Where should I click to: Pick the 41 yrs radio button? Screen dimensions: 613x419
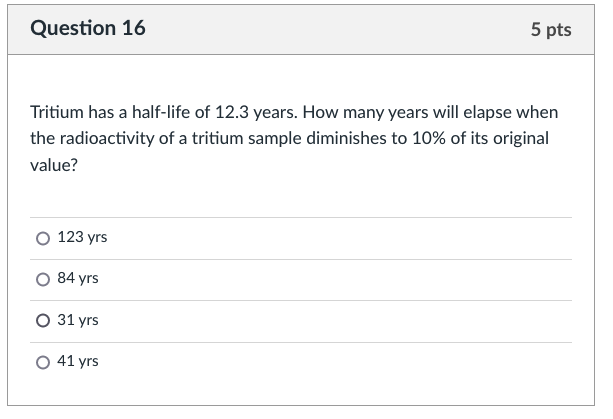click(42, 362)
